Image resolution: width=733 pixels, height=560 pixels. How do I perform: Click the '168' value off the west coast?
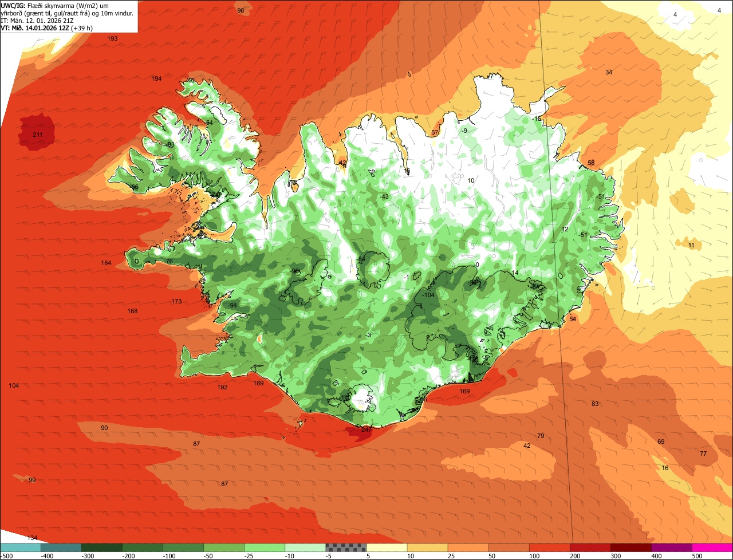point(132,311)
